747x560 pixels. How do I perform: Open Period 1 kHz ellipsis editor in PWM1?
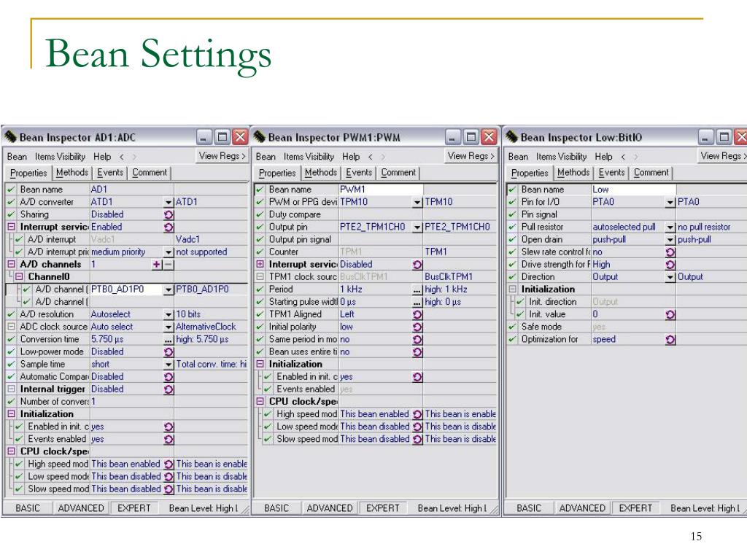tap(417, 289)
